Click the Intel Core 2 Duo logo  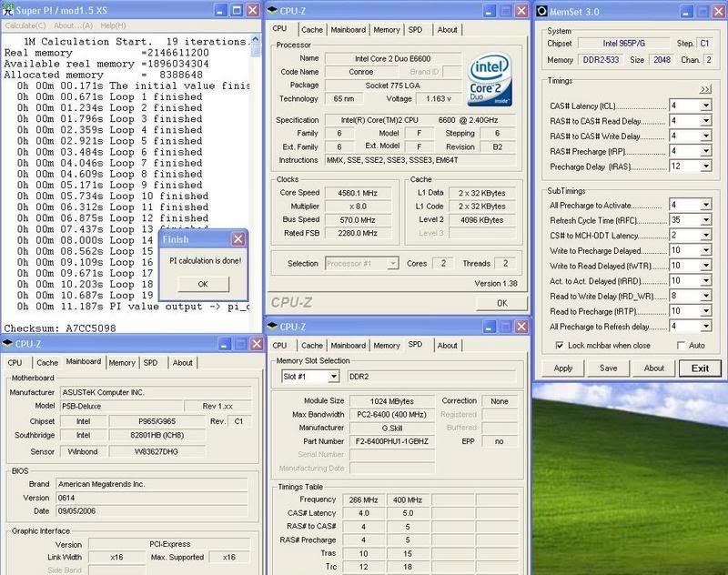[x=490, y=79]
